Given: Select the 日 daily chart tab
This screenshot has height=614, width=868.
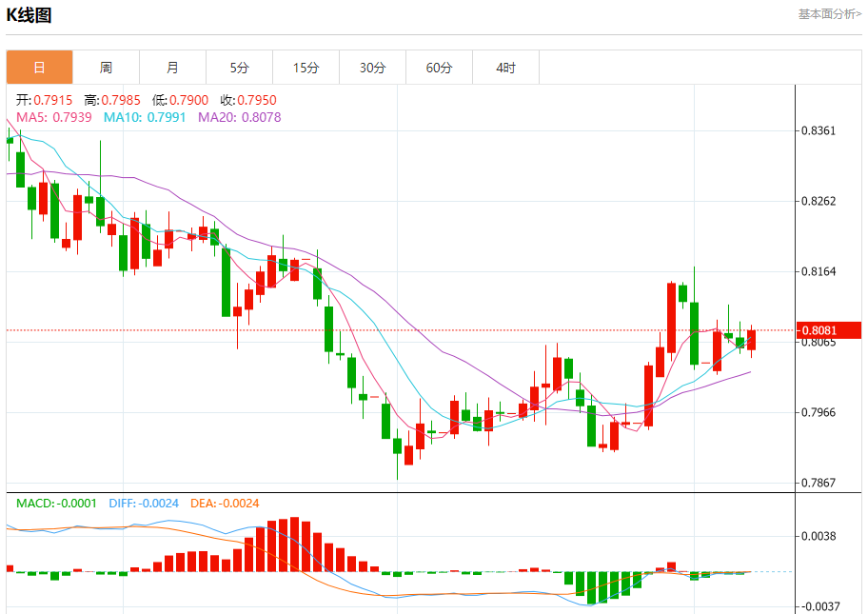Looking at the screenshot, I should 39,68.
